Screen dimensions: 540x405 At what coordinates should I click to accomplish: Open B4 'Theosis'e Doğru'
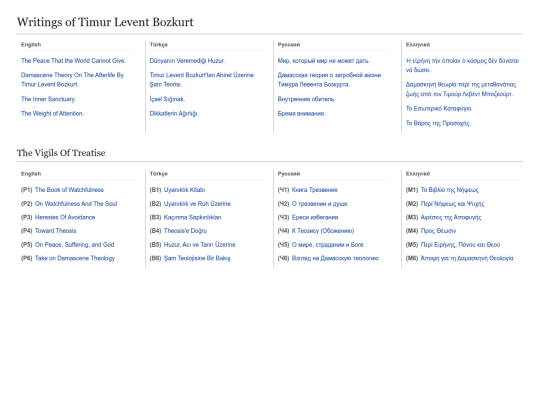[x=185, y=231]
